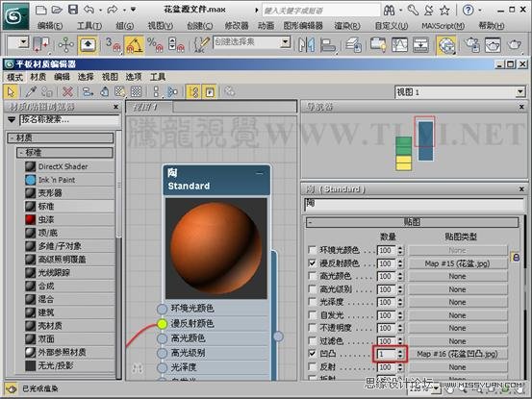Toggle the spinner snap tool
This screenshot has height=399, width=532.
pyautogui.click(x=176, y=45)
